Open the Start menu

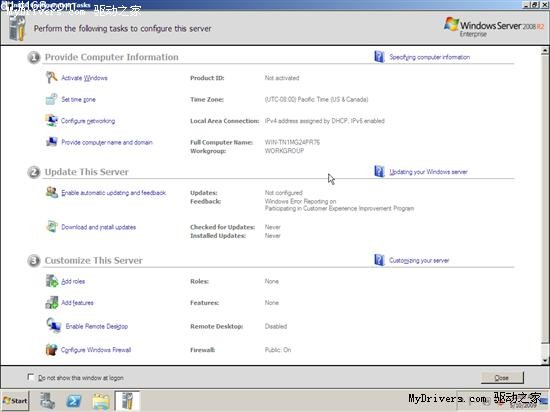click(15, 400)
